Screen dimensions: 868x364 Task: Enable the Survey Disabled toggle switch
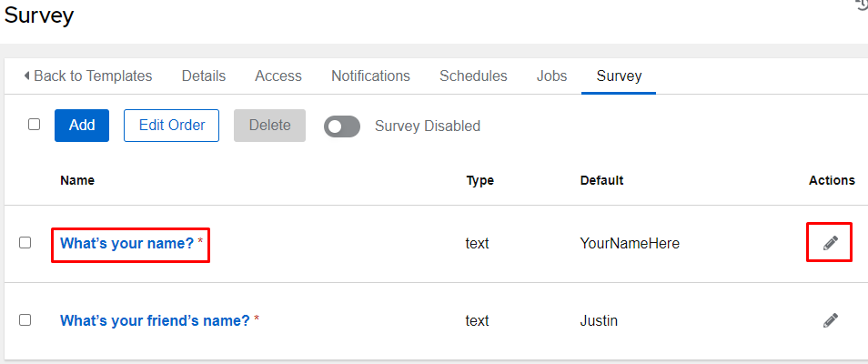pos(342,126)
